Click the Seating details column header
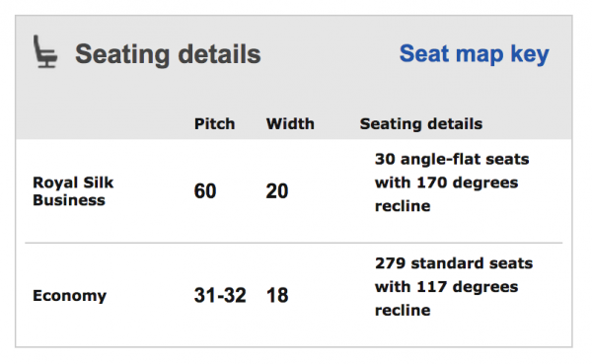The image size is (592, 364). [x=421, y=124]
